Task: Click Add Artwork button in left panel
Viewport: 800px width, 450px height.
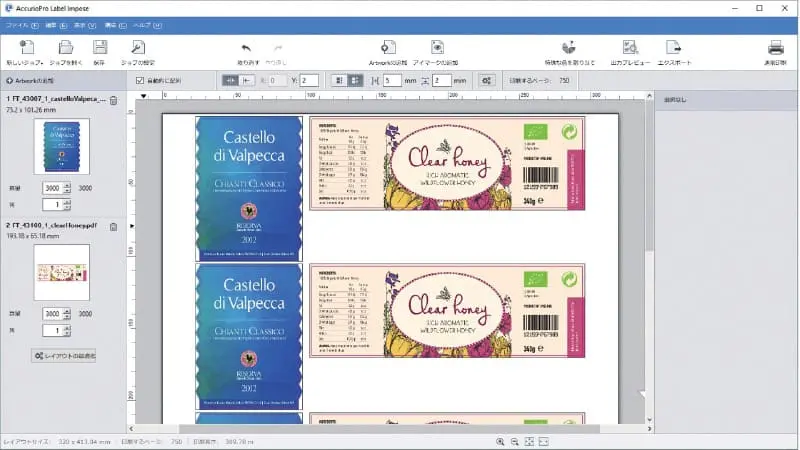Action: (30, 80)
